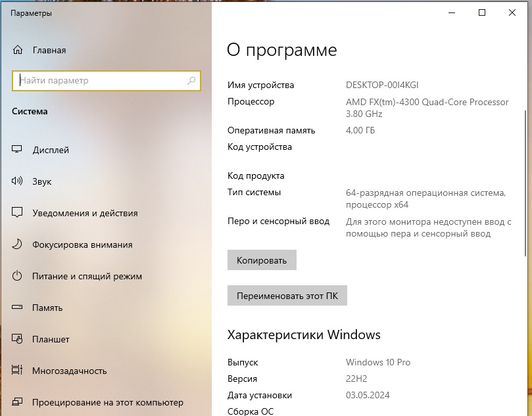This screenshot has width=532, height=416.
Task: Click the О программе page title
Action: [282, 50]
